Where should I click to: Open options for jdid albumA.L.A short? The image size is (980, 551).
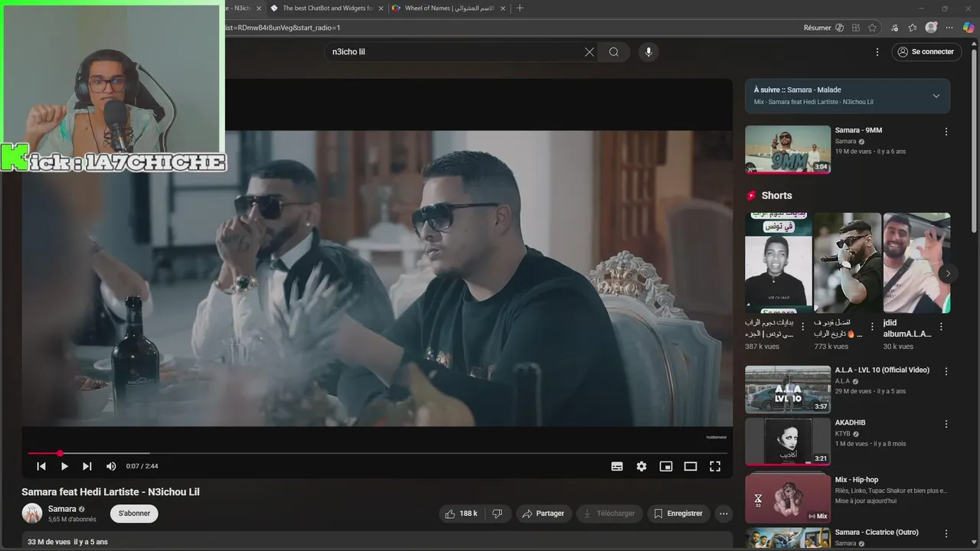point(941,327)
